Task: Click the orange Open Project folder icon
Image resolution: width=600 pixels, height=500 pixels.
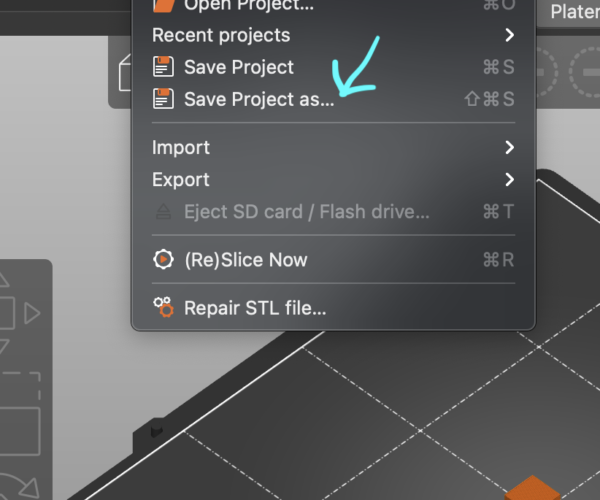Action: [x=164, y=5]
